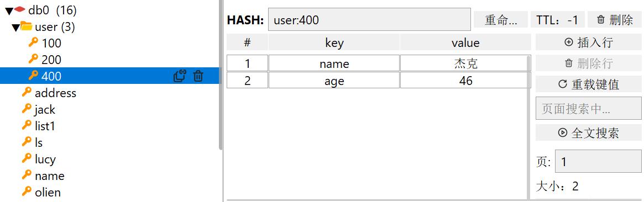Collapse the db0 tree node arrow

[x=9, y=11]
